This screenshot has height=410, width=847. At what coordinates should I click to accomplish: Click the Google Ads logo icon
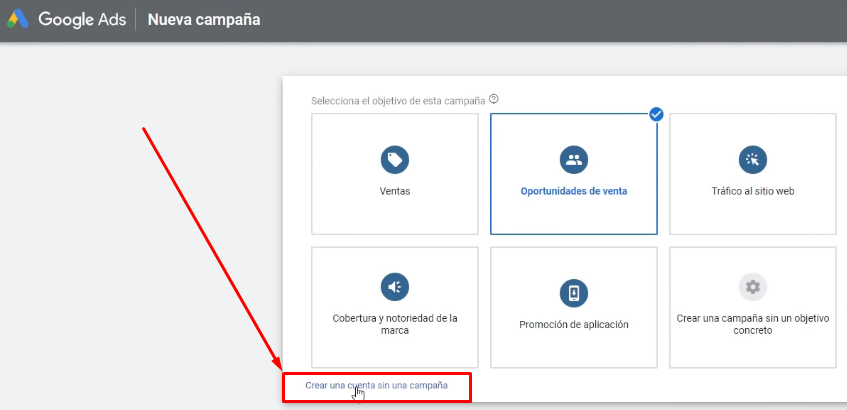tap(19, 20)
